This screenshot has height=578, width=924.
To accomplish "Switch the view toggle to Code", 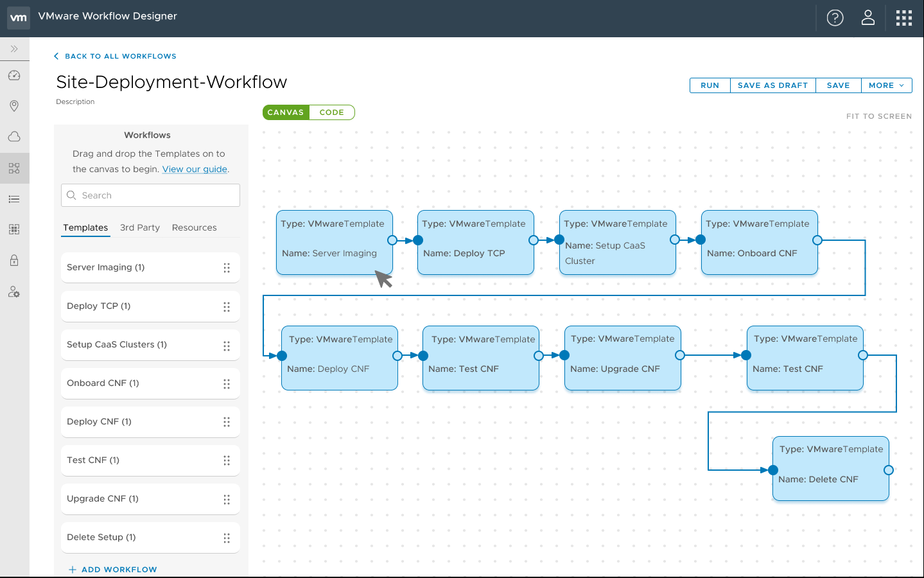I will (x=332, y=112).
